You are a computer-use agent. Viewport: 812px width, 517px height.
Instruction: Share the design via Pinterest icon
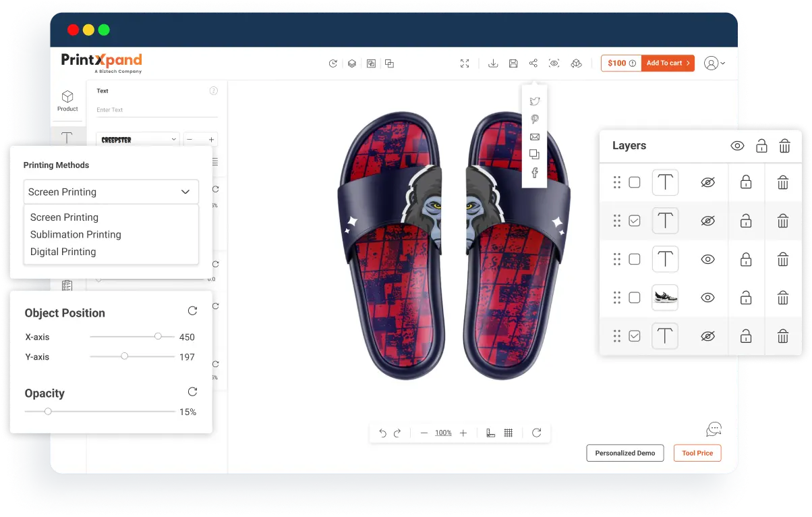pos(535,119)
